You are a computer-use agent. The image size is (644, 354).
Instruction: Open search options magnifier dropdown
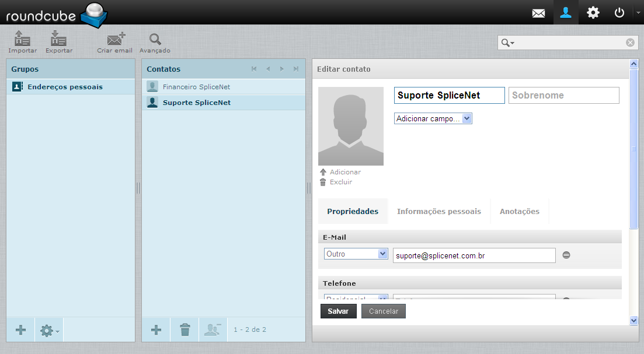[507, 43]
